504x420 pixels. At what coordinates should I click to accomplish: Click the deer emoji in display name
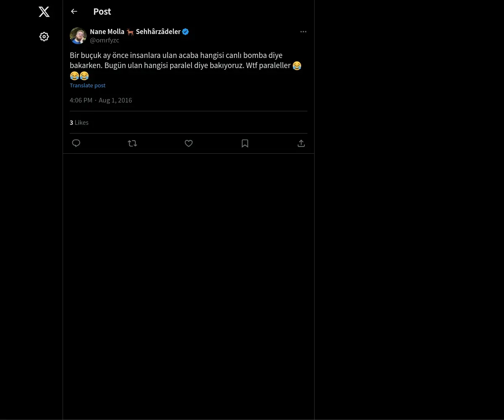(x=130, y=31)
